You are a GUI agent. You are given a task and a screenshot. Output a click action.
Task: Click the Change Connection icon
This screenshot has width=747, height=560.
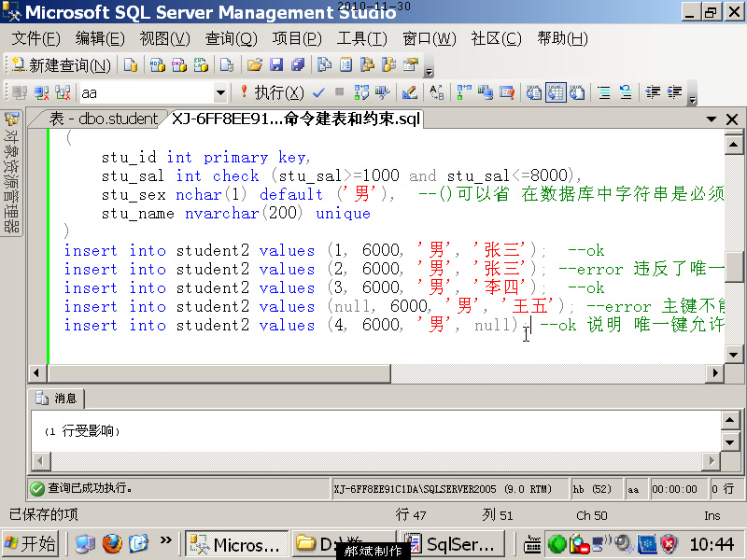(63, 92)
